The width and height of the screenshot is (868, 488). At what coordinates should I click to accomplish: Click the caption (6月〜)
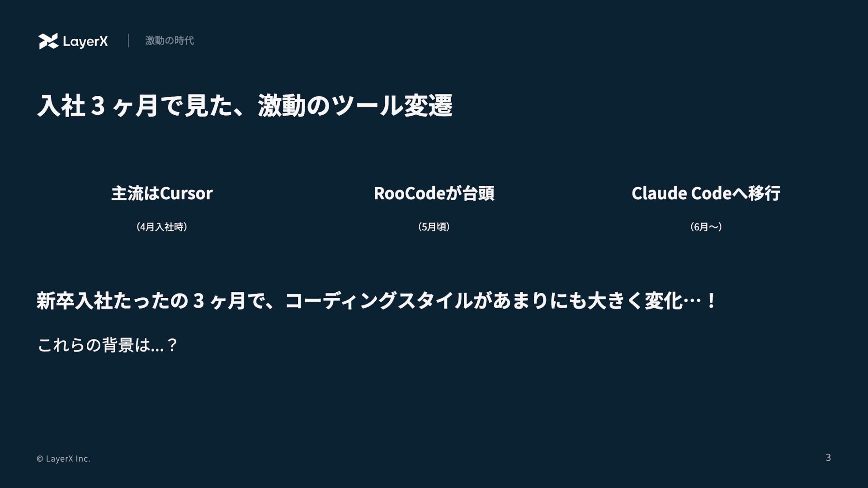pos(706,227)
